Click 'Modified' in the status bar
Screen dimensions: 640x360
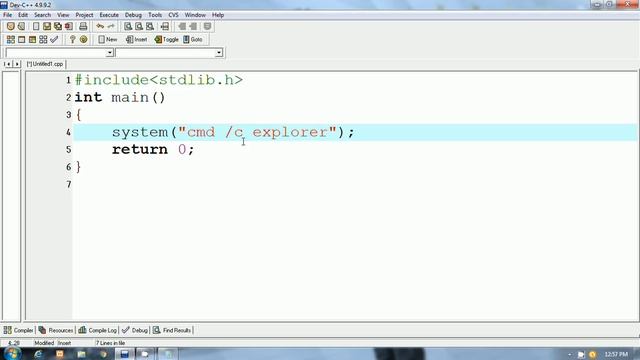44,343
